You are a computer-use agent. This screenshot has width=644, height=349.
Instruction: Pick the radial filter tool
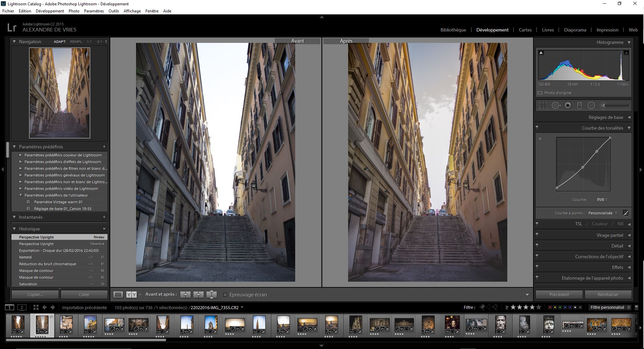[591, 106]
